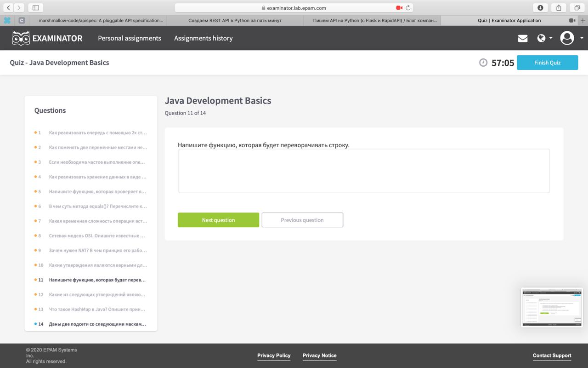Click the Finish Quiz button
Viewport: 588px width, 368px height.
coord(548,63)
